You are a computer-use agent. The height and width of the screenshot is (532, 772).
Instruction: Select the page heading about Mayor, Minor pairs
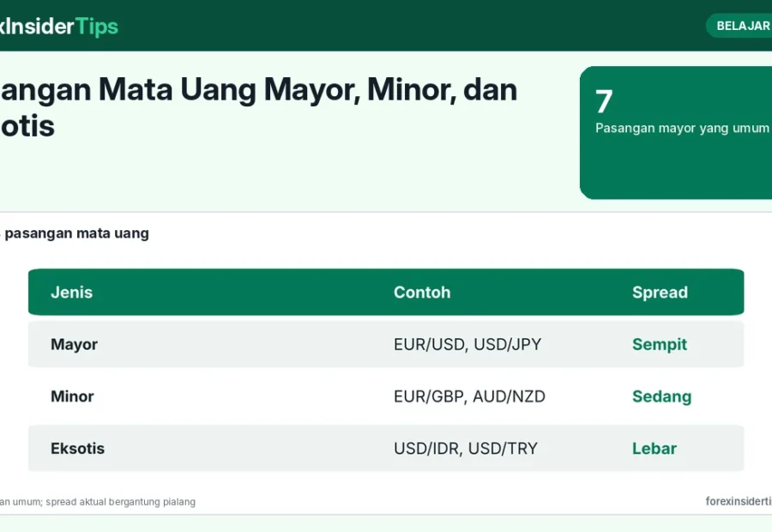click(x=258, y=107)
